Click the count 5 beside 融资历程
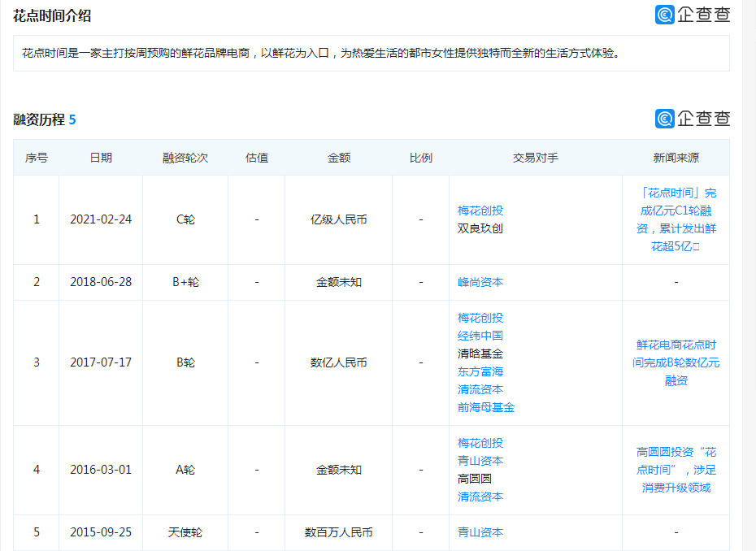 point(72,119)
